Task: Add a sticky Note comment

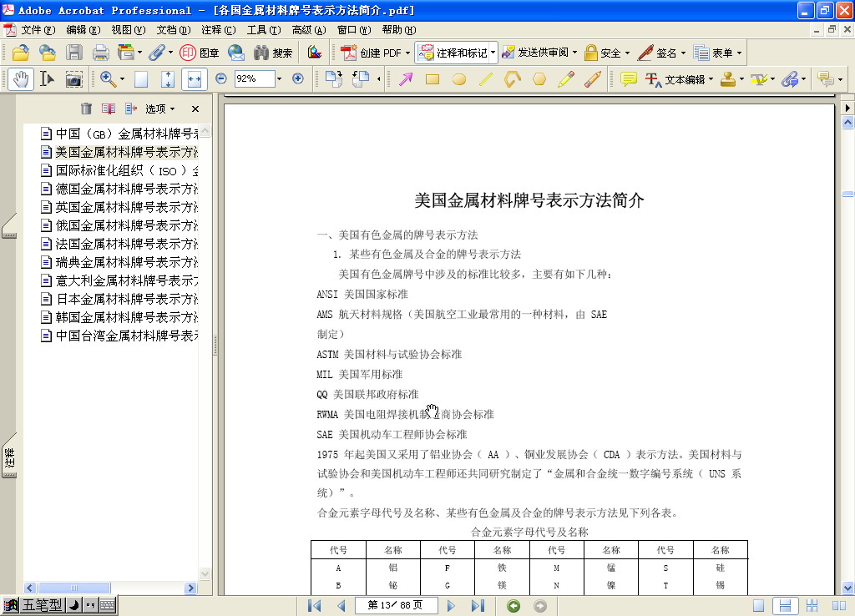Action: click(628, 79)
